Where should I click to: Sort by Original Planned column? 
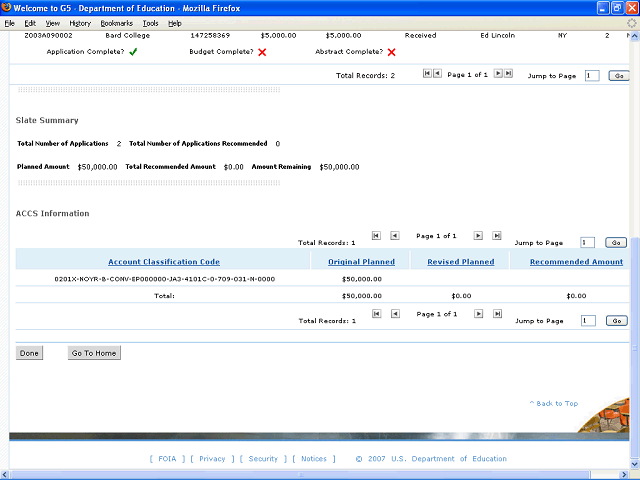click(x=361, y=262)
